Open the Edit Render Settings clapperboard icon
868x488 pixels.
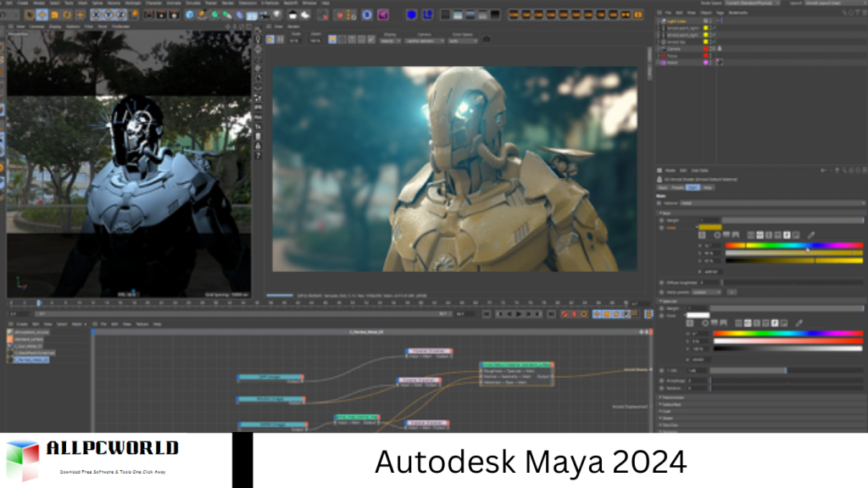[x=174, y=15]
